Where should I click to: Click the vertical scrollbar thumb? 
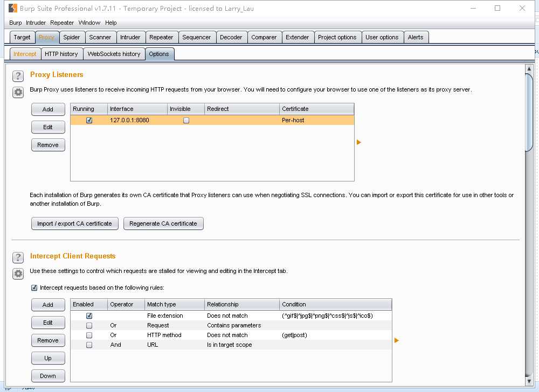529,112
